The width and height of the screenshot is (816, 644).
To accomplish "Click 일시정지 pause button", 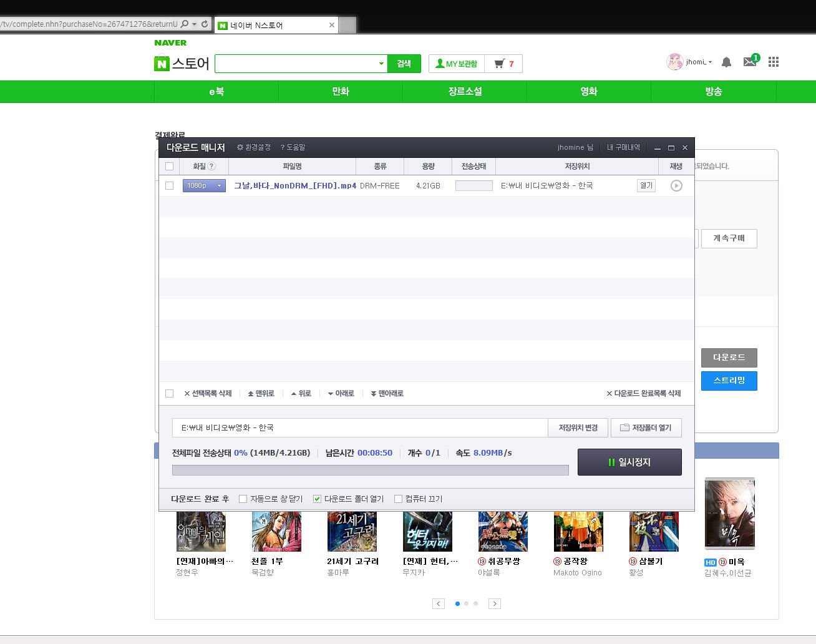I will click(629, 462).
